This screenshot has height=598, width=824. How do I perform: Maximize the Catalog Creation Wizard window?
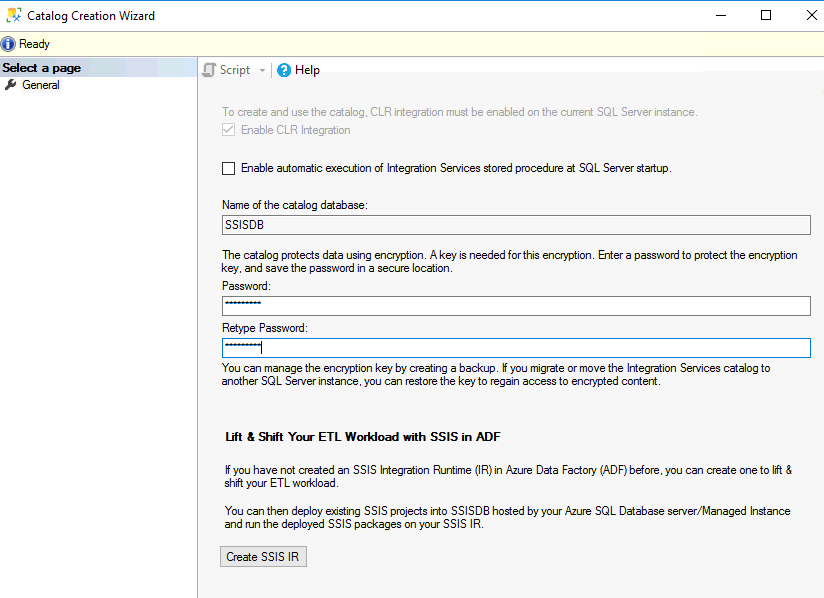coord(766,15)
